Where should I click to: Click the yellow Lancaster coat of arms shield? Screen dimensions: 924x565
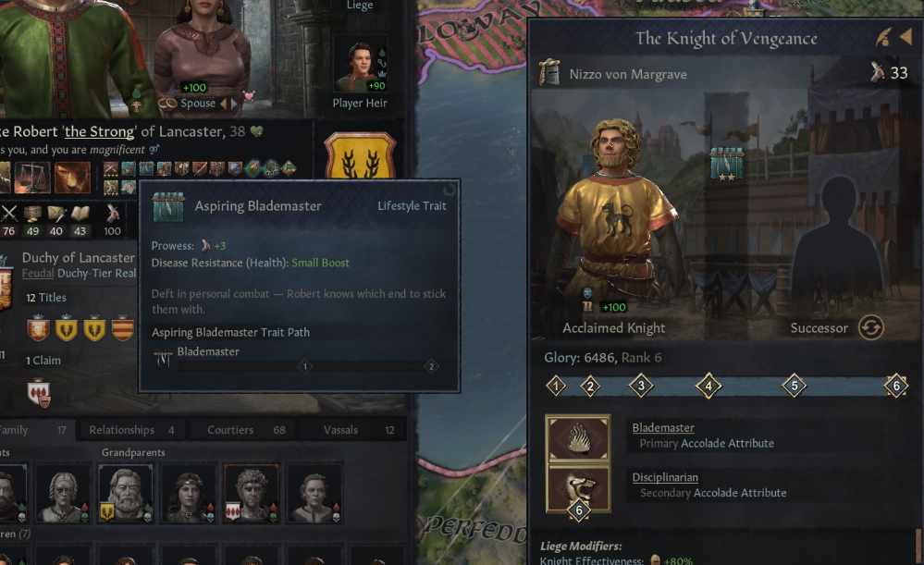tap(360, 156)
